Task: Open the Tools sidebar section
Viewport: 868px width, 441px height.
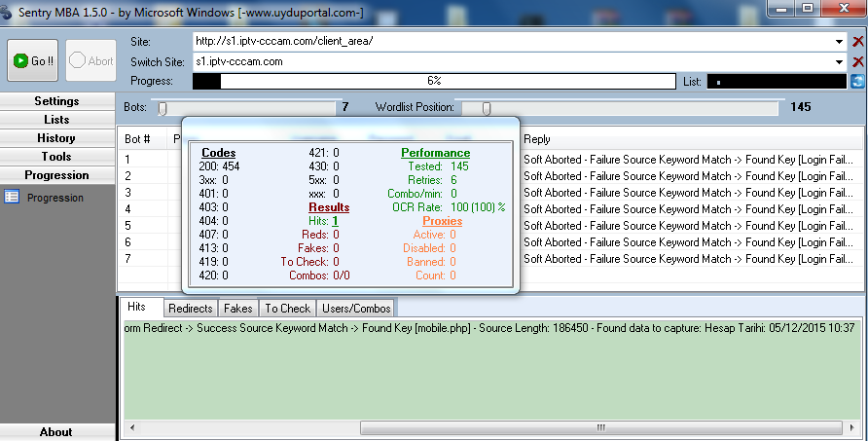Action: (56, 157)
